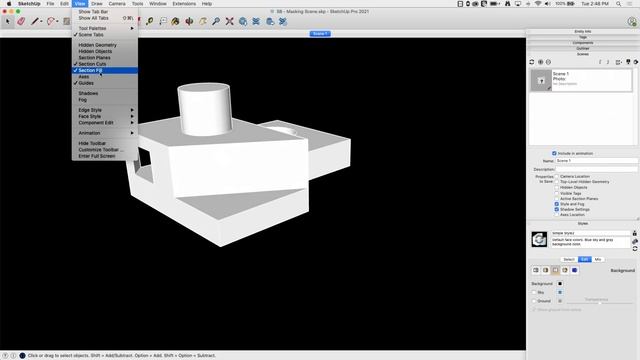Expand the Tool Palettes submenu
640x360 pixels.
click(x=105, y=29)
